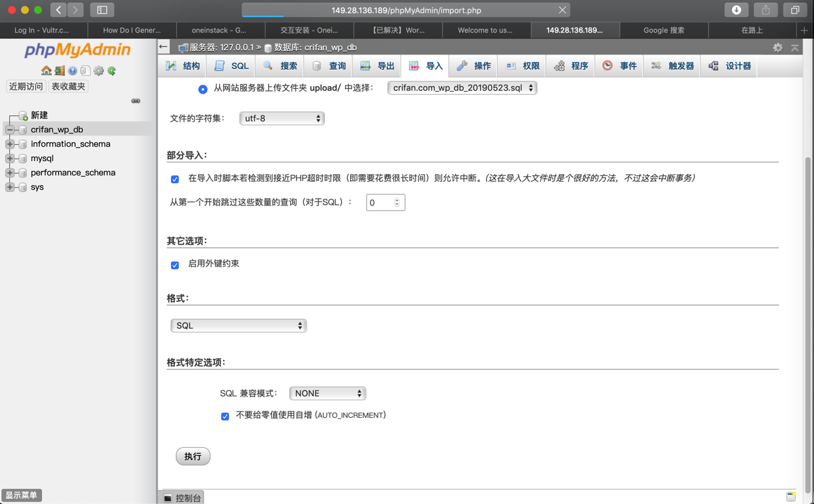Click the left arrow to hide the navigation panel
Image resolution: width=814 pixels, height=504 pixels.
click(163, 47)
